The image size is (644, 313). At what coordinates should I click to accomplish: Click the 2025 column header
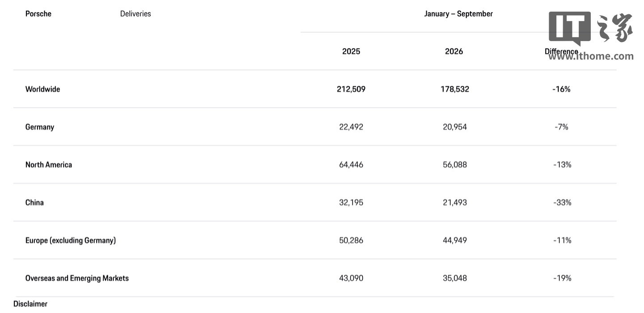pyautogui.click(x=351, y=51)
